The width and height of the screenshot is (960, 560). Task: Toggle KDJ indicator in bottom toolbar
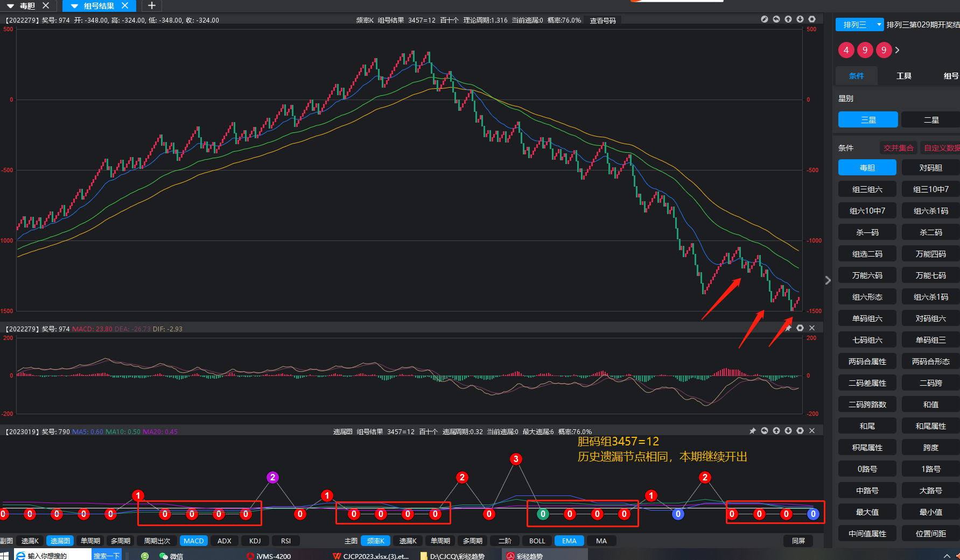[x=255, y=541]
